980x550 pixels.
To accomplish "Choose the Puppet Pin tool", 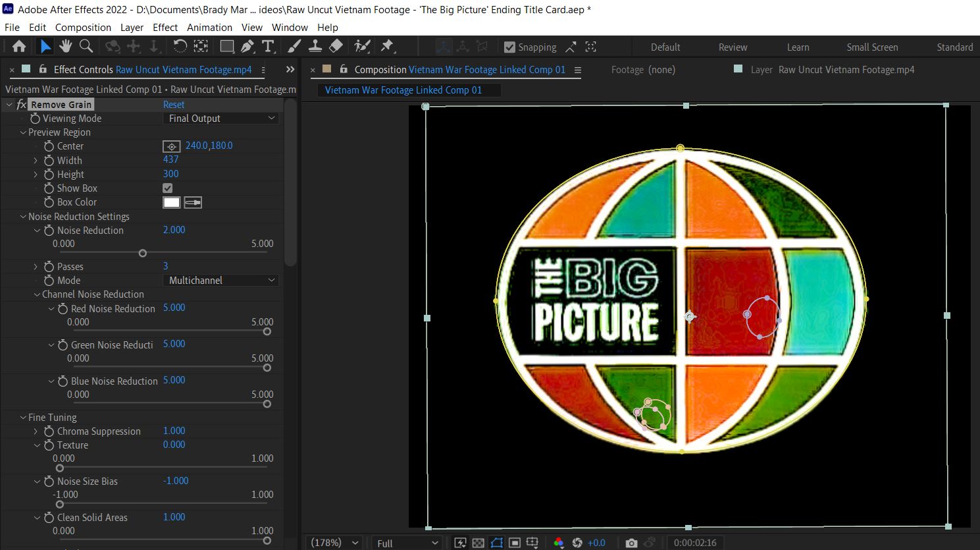I will (x=387, y=46).
